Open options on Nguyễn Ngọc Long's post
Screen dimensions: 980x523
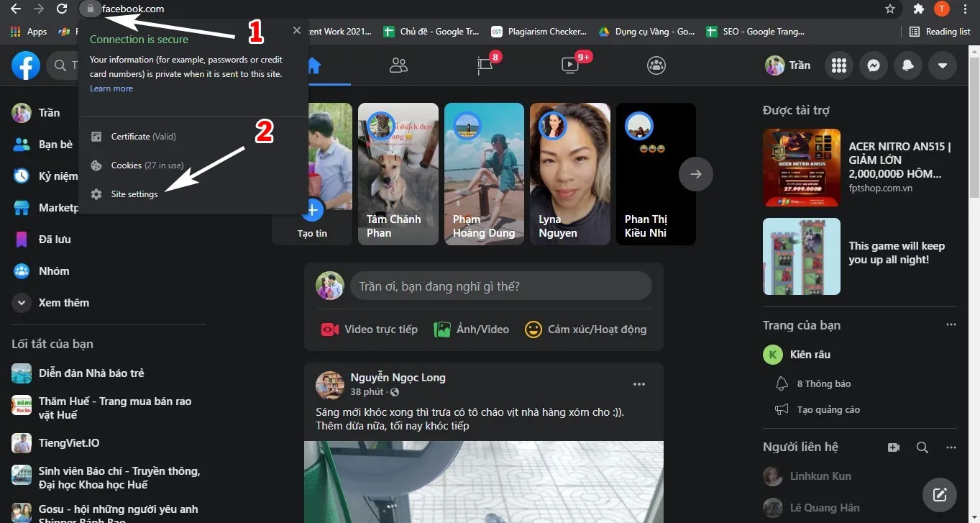click(638, 383)
